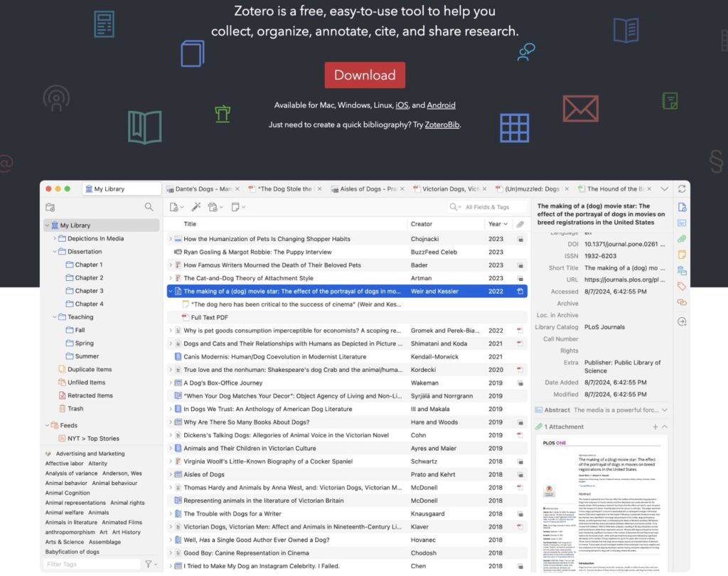Click the sync icon at top right
The width and height of the screenshot is (728, 576).
682,188
